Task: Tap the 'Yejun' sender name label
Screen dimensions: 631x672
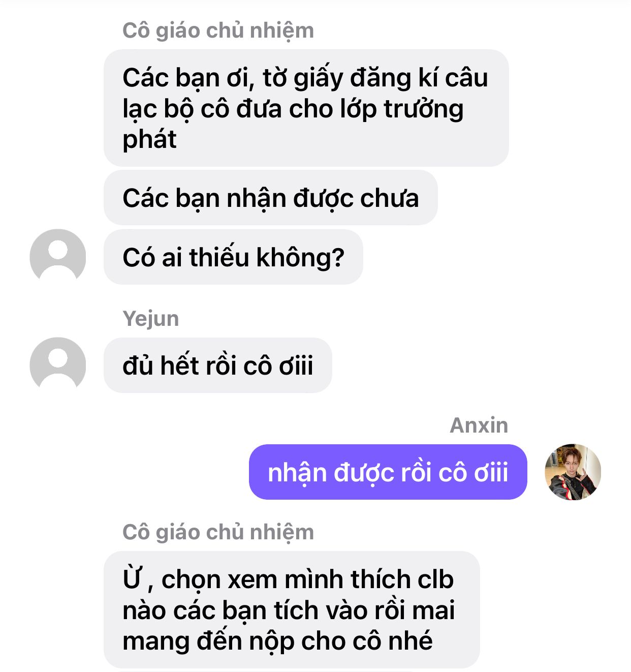Action: (151, 319)
